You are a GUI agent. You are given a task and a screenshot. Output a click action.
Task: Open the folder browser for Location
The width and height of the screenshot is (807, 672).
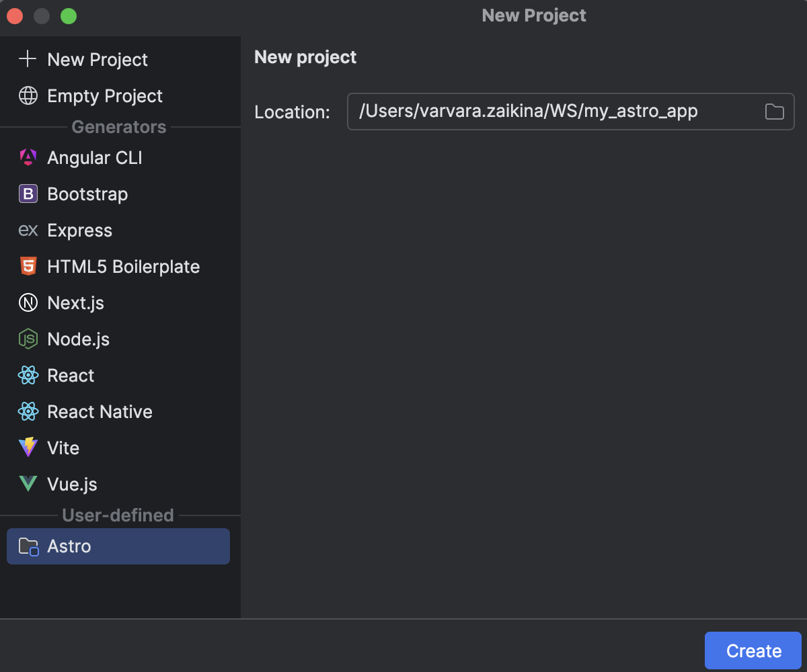[774, 112]
